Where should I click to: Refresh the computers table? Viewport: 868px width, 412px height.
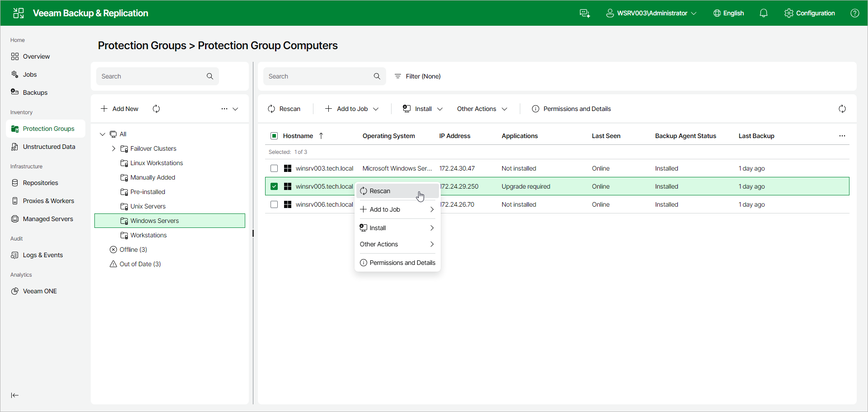coord(842,109)
